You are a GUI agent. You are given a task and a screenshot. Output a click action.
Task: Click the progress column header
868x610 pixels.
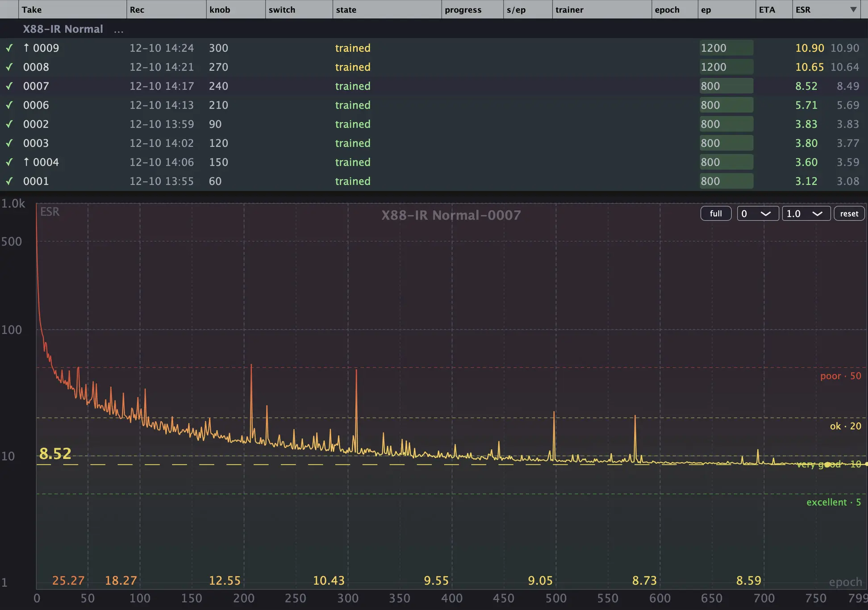click(472, 9)
